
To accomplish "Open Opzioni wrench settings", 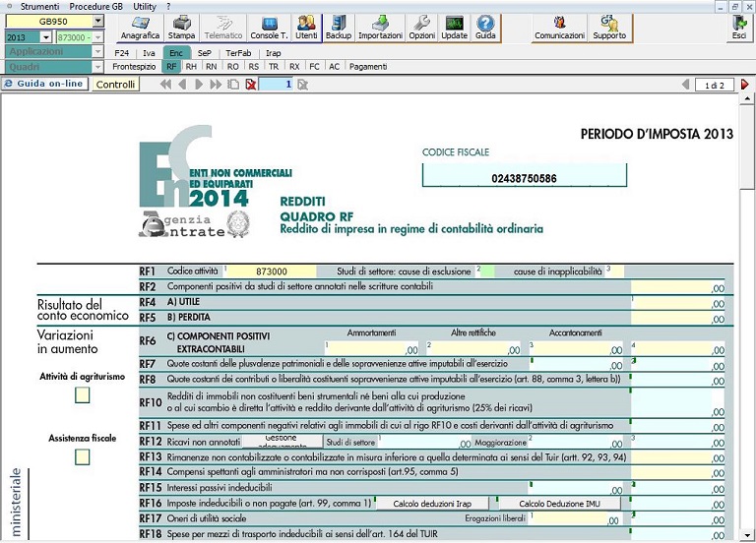I will pos(422,28).
